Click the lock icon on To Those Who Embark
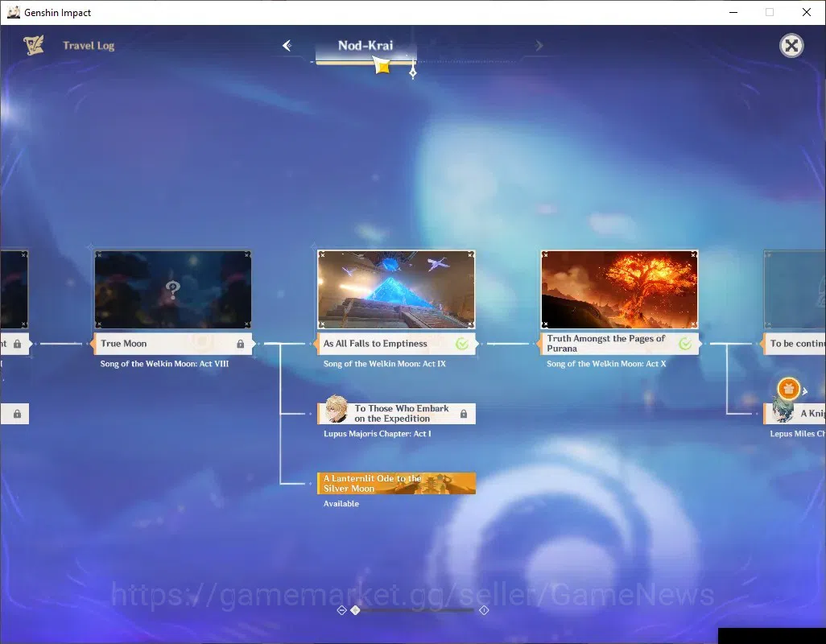This screenshot has height=644, width=826. click(x=464, y=414)
